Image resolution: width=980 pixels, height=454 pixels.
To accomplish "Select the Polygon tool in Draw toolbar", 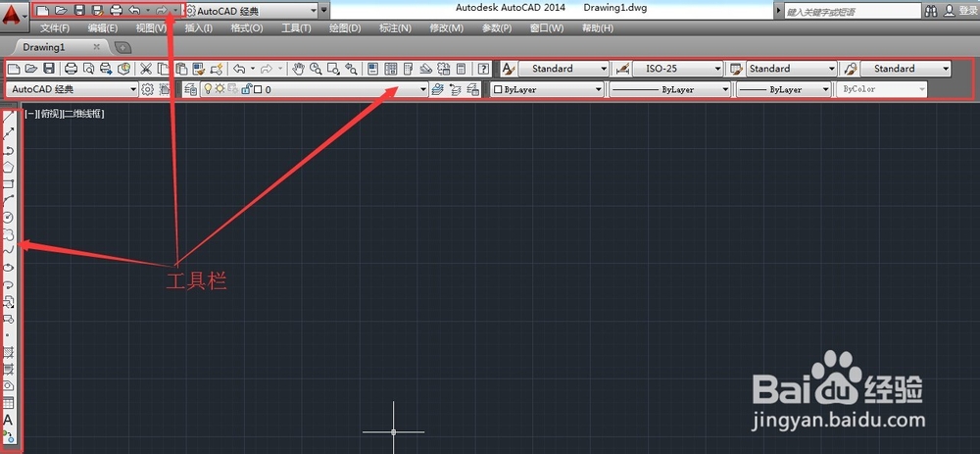I will [8, 167].
